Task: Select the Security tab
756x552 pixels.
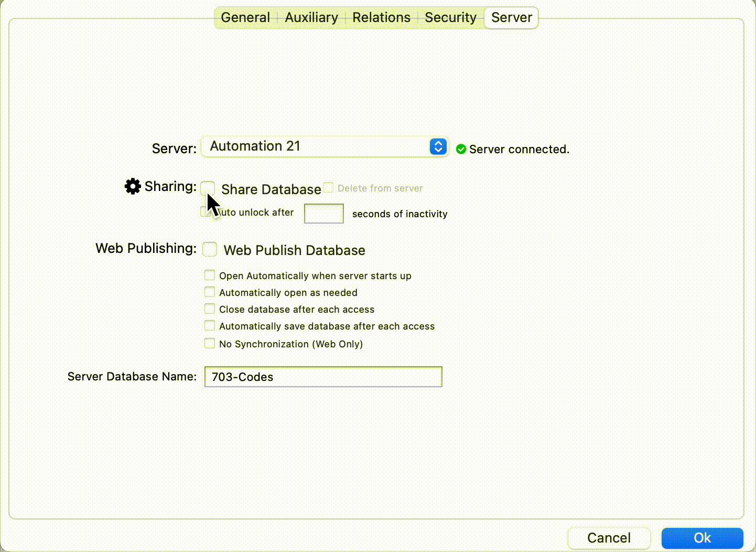Action: 450,18
